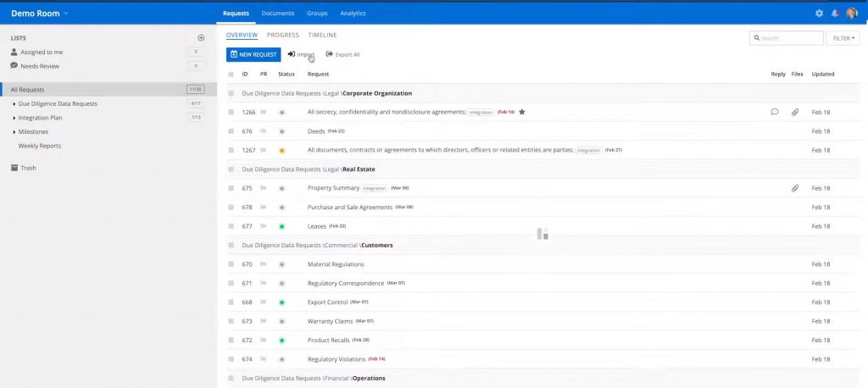Expand the Integration Plan list

pos(14,118)
